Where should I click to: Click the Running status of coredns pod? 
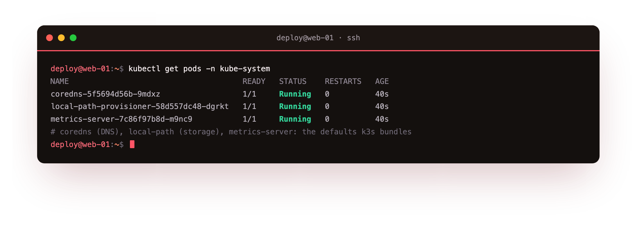295,94
